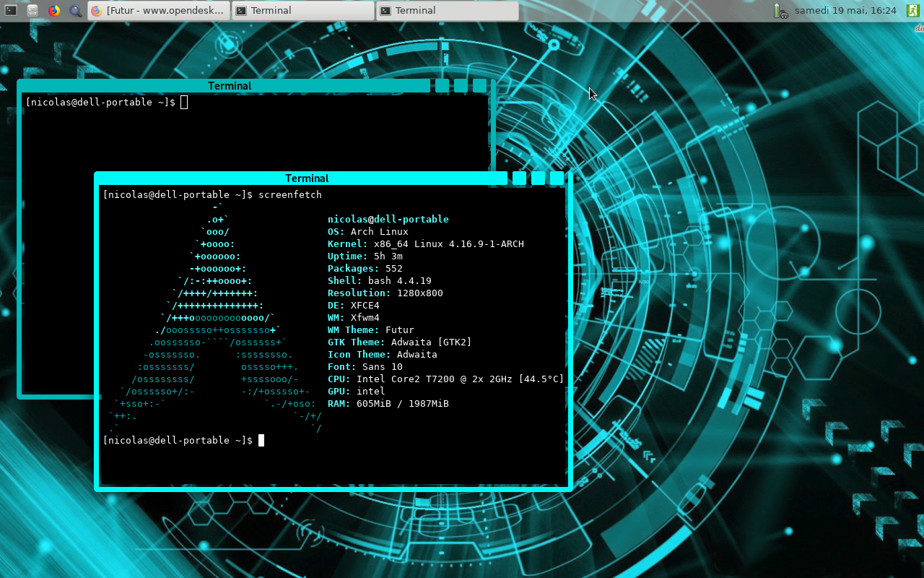The height and width of the screenshot is (578, 924).
Task: Click the 'Uptime: 5h 3m' line
Action: pos(365,256)
